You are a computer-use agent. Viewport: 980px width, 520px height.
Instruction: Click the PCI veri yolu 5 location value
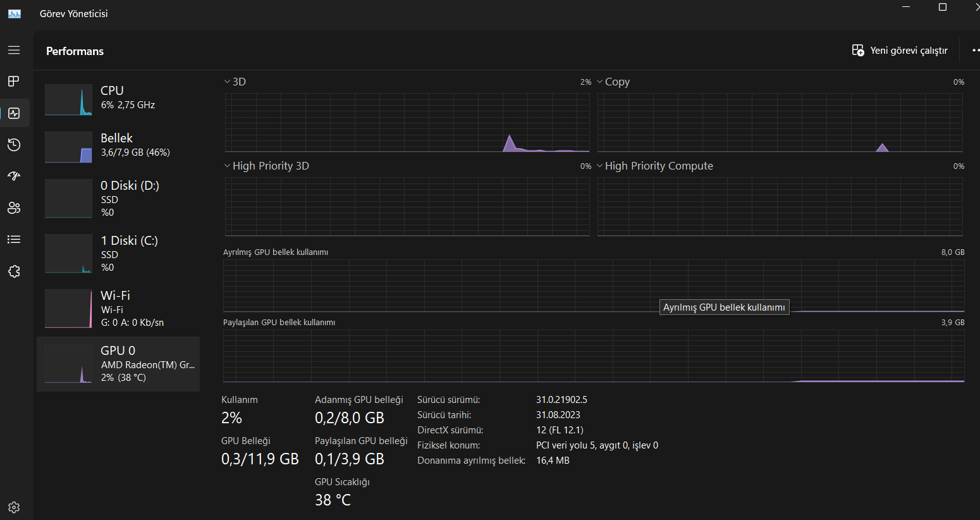(597, 445)
